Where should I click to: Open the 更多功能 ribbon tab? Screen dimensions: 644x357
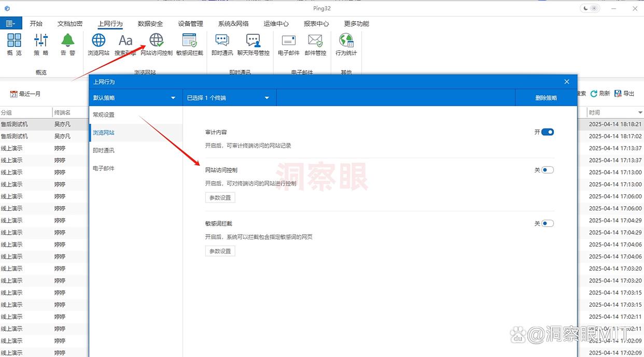pos(356,23)
